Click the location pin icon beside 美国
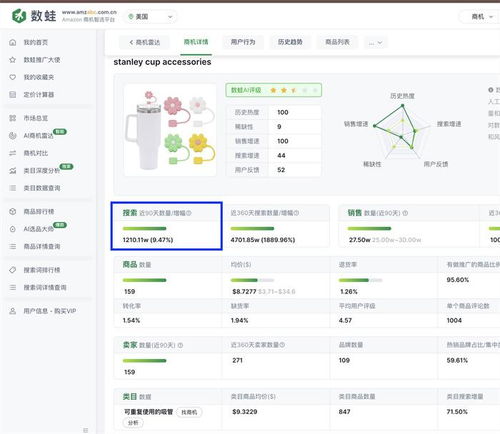500x434 pixels. coord(131,17)
